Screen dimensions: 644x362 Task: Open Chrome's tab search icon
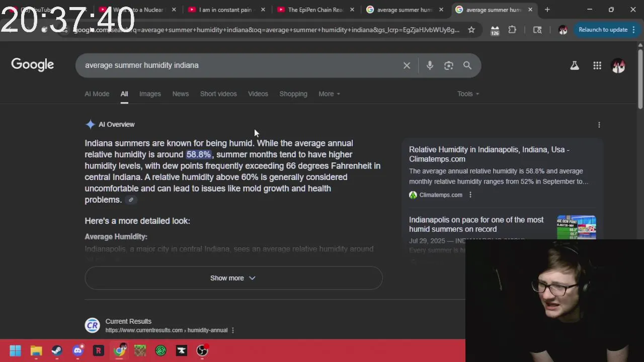pyautogui.click(x=537, y=30)
